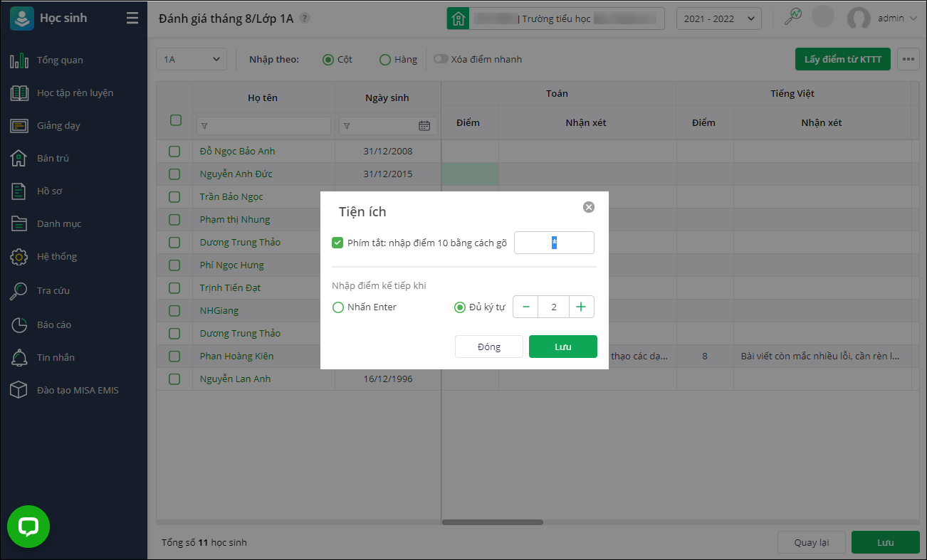Click the Hệ thống gear icon

19,257
